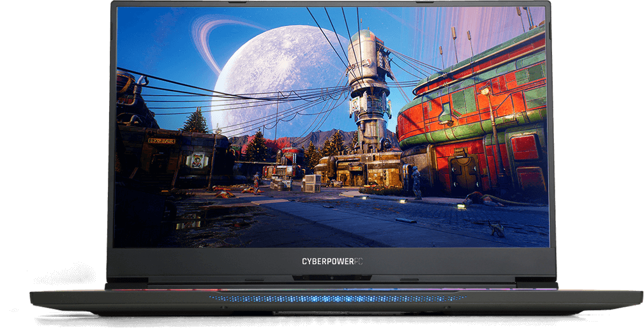This screenshot has width=644, height=328.
Task: Click the small animal at bottom right
Action: point(495,228)
